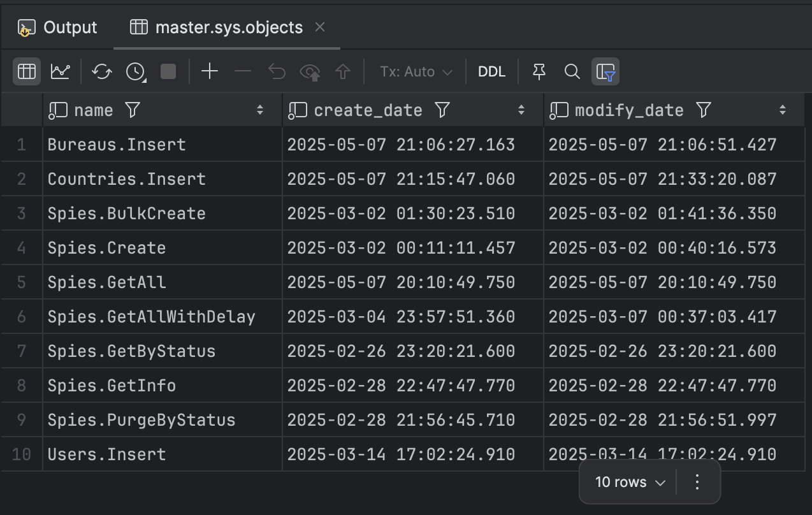Pin the result tab

pos(539,71)
